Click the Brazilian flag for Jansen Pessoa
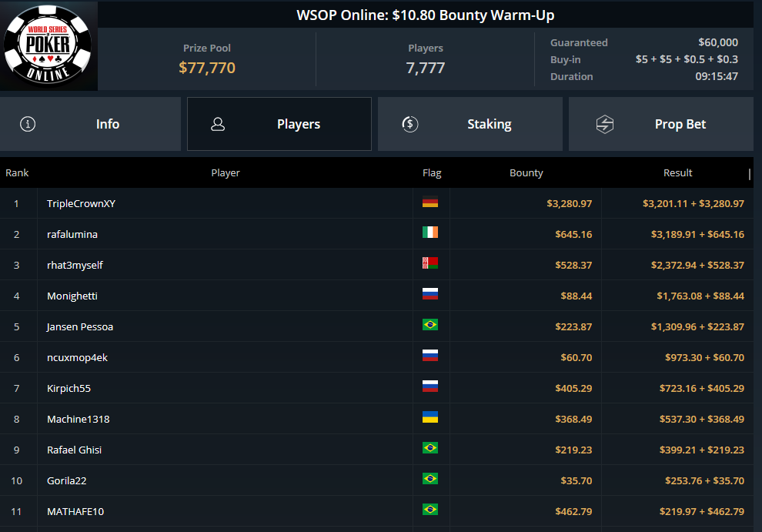This screenshot has width=762, height=532. pos(430,325)
